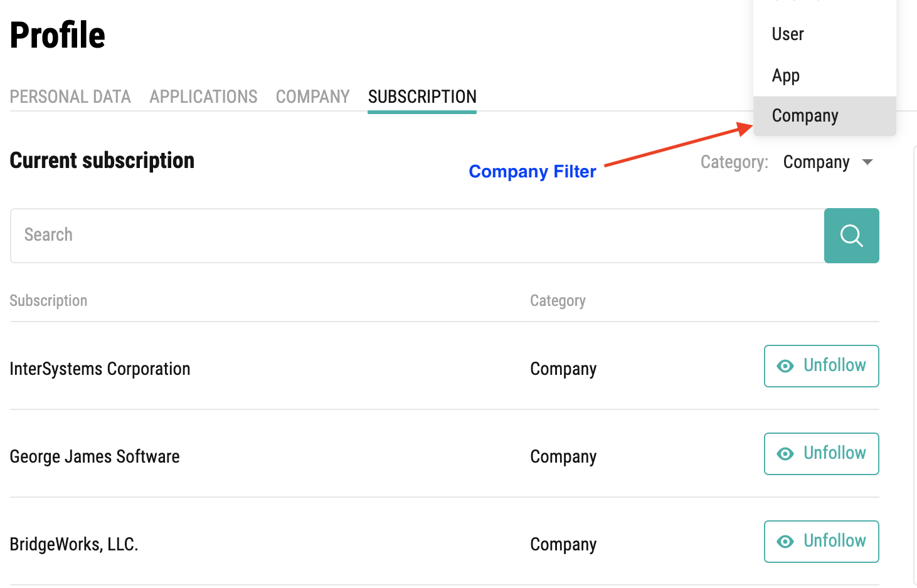The height and width of the screenshot is (588, 917).
Task: Unfollow George James Software
Action: tap(822, 454)
